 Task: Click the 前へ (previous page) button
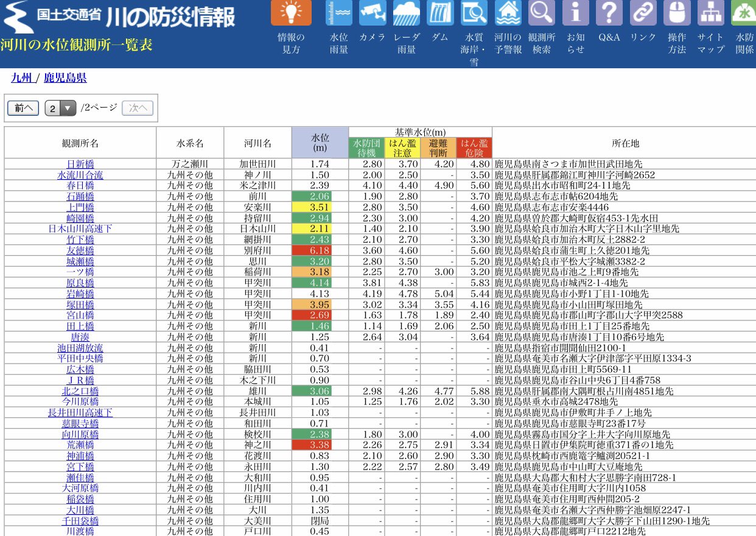click(23, 108)
